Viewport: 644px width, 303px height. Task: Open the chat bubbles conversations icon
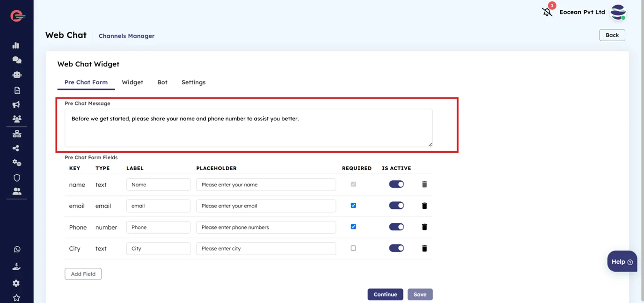(16, 60)
